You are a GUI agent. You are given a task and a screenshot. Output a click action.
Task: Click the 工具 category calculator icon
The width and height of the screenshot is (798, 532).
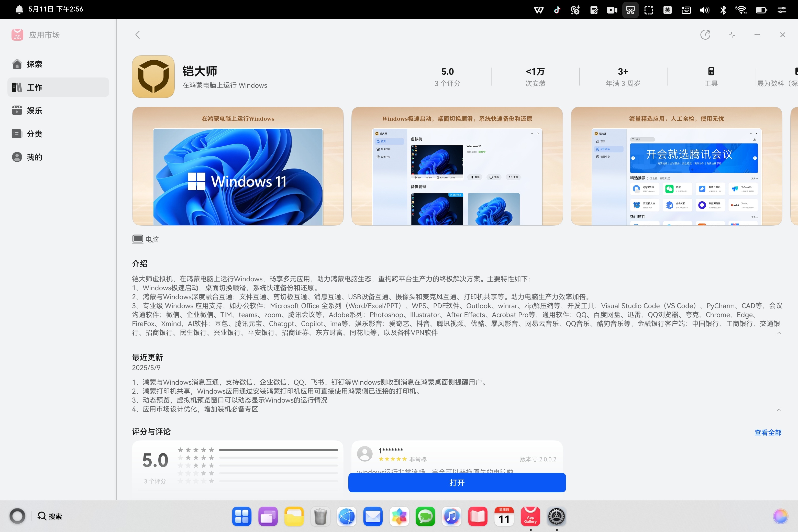tap(711, 72)
